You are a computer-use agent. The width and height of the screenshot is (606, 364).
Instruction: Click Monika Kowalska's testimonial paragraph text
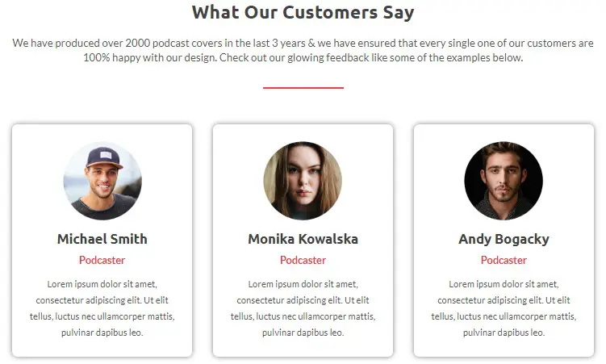(303, 308)
